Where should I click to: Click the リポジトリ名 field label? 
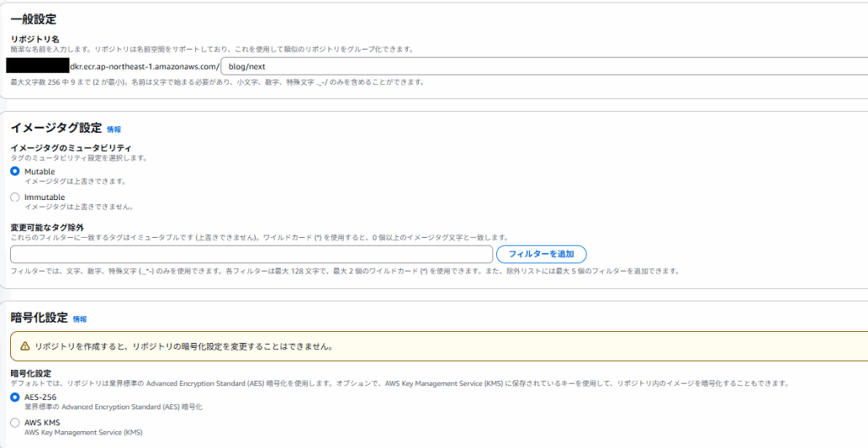(34, 38)
